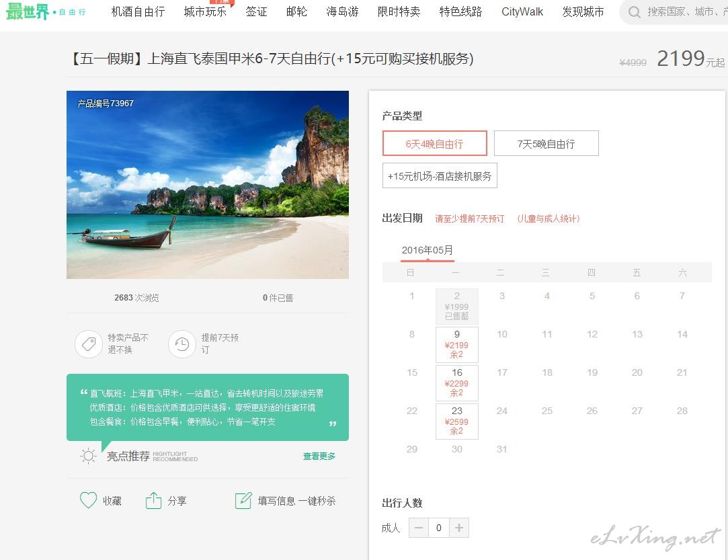Click the 产品编号73967 label
Screen dimensions: 728x560
point(106,103)
